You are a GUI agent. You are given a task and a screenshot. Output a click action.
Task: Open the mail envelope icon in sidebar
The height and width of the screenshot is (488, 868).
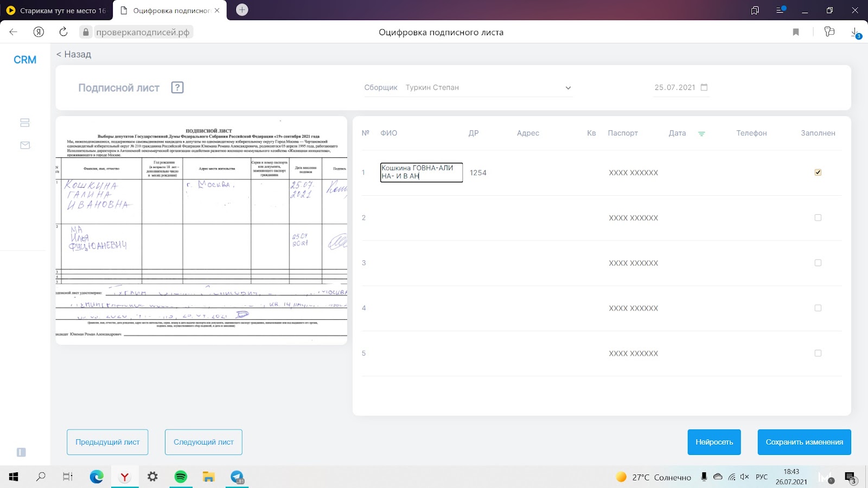[x=25, y=145]
